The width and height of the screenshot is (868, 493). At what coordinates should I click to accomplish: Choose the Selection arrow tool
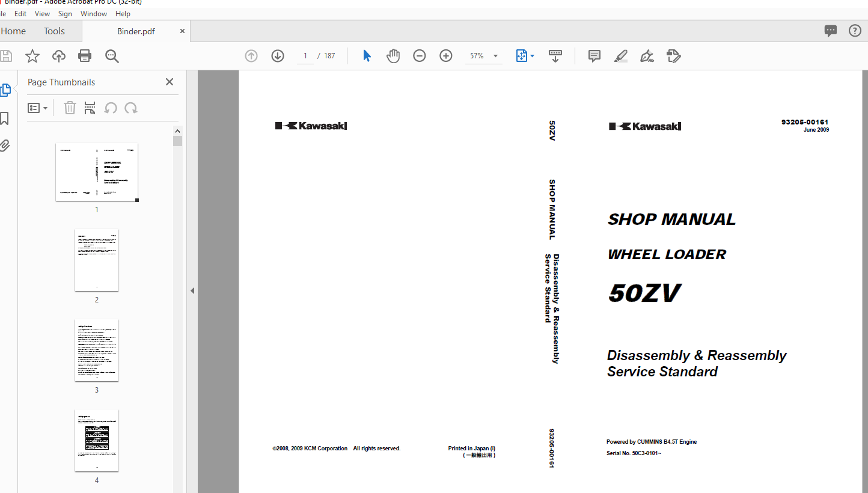point(367,56)
